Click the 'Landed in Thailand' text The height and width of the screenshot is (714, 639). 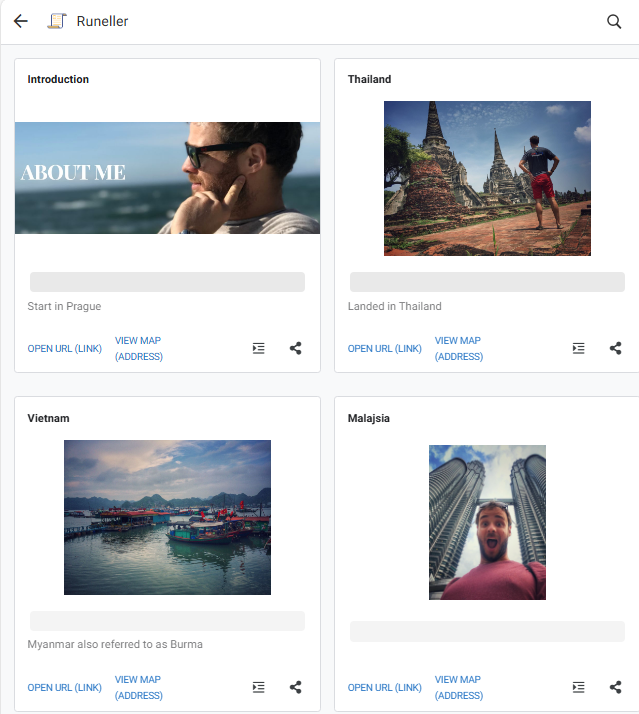[x=394, y=306]
